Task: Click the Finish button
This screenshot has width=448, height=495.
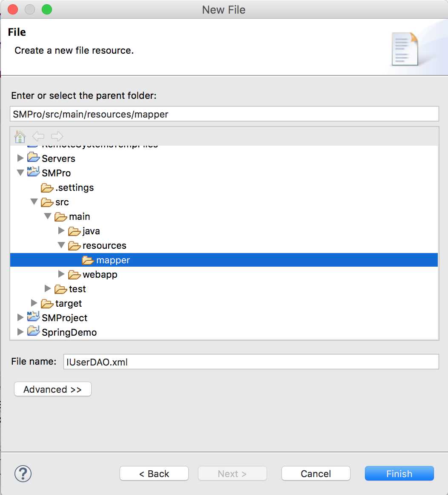Action: click(399, 473)
